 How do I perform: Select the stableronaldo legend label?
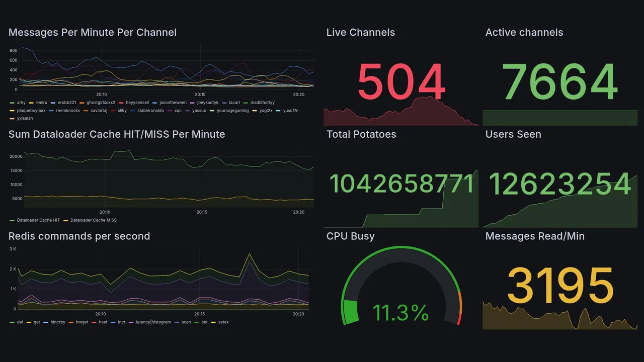tap(150, 111)
